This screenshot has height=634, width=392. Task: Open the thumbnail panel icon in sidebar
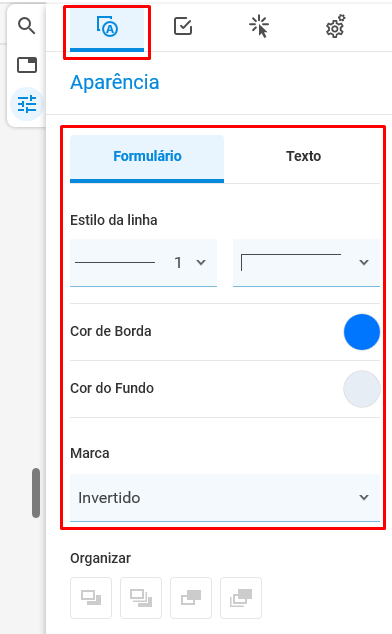(27, 65)
